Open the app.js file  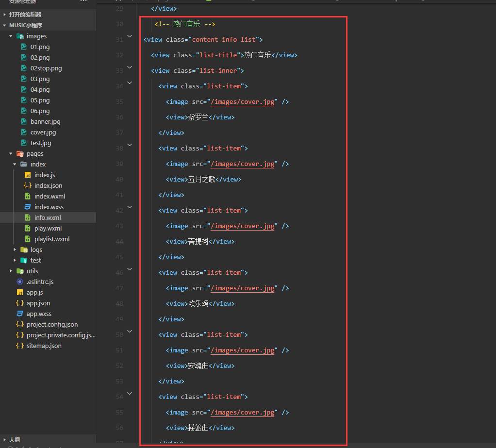pyautogui.click(x=34, y=292)
